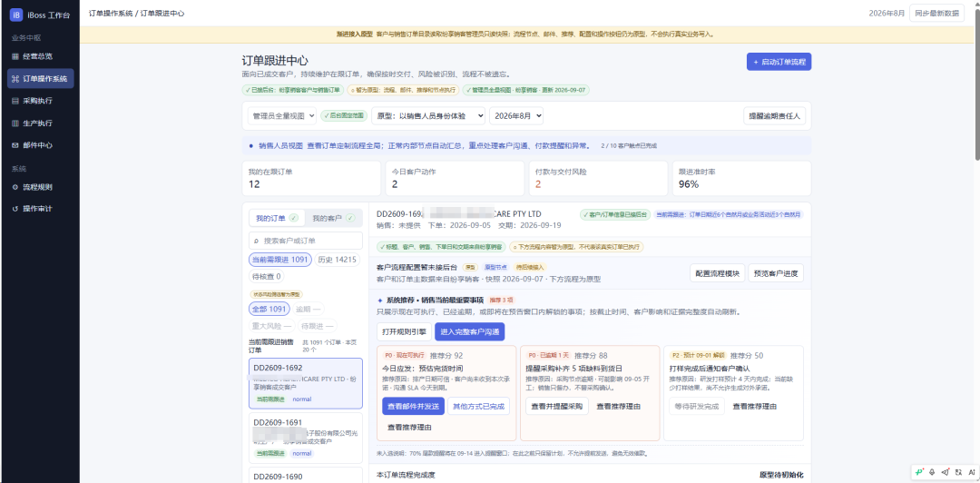
Task: Go to 采购执行 in the sidebar
Action: coord(40,101)
